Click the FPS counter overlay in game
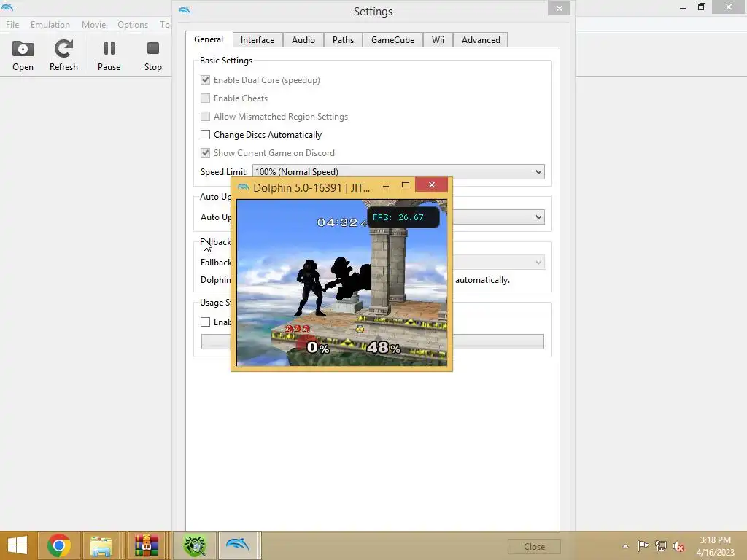The height and width of the screenshot is (560, 747). tap(403, 217)
